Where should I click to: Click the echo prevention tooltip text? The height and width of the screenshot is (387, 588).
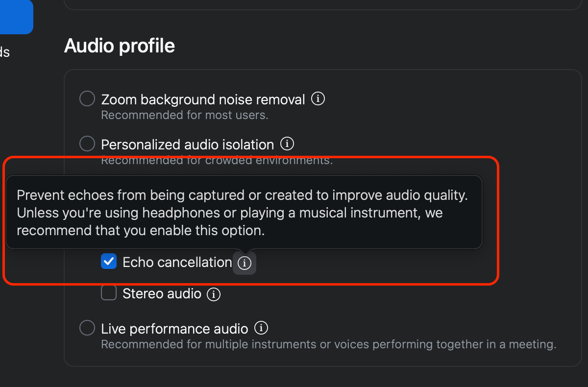(x=243, y=213)
